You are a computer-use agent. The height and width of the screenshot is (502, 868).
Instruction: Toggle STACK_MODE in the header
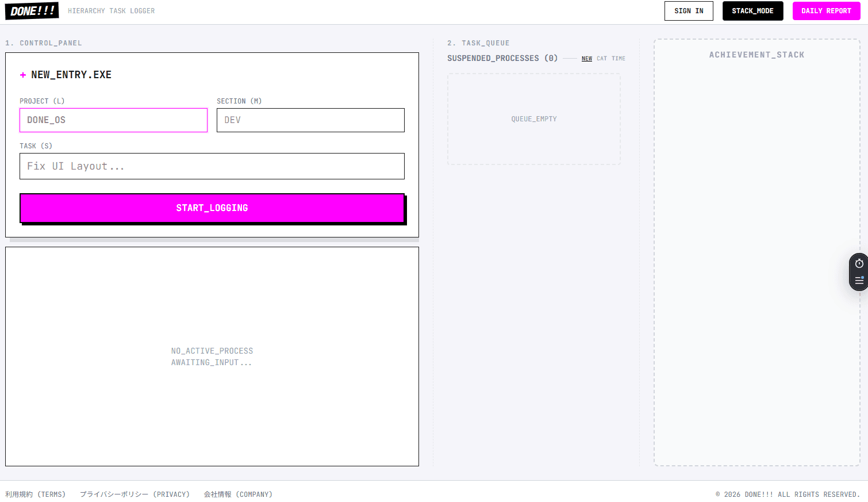pos(752,11)
